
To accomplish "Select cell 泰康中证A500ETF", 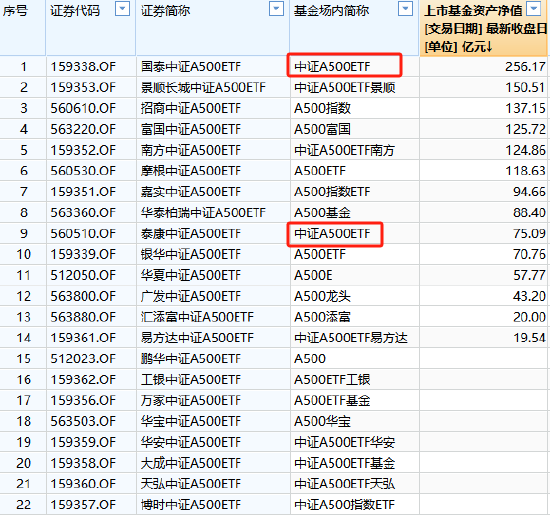I will pyautogui.click(x=213, y=234).
